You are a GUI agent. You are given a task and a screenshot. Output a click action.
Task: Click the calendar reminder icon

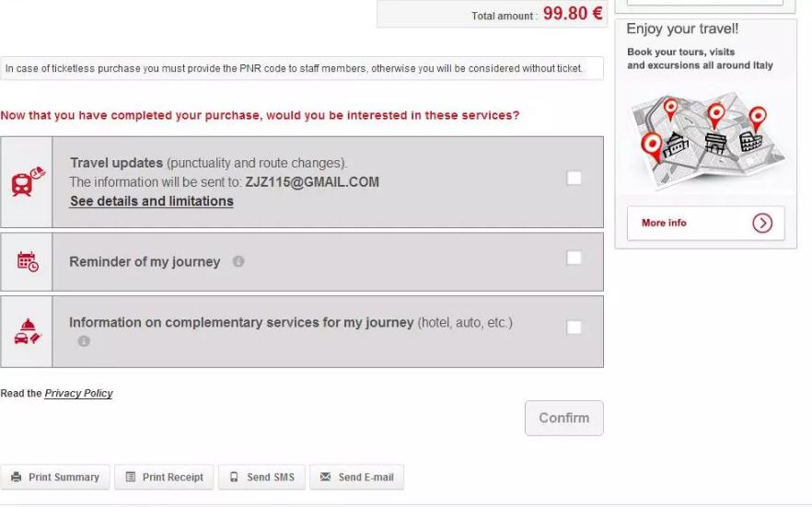(27, 261)
